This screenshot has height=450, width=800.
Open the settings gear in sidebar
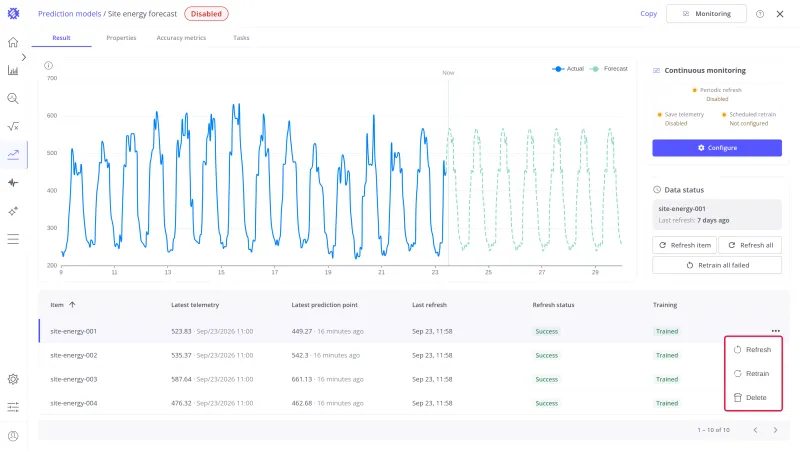coord(13,379)
